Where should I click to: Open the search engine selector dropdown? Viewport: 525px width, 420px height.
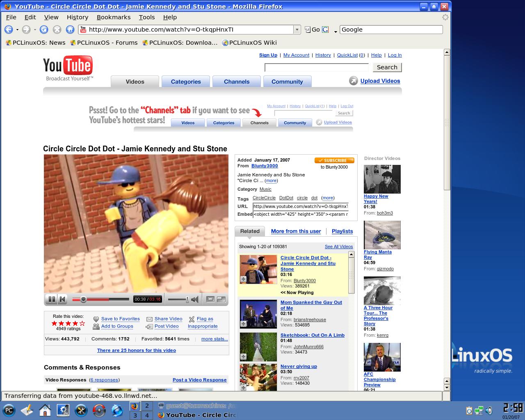pyautogui.click(x=336, y=31)
